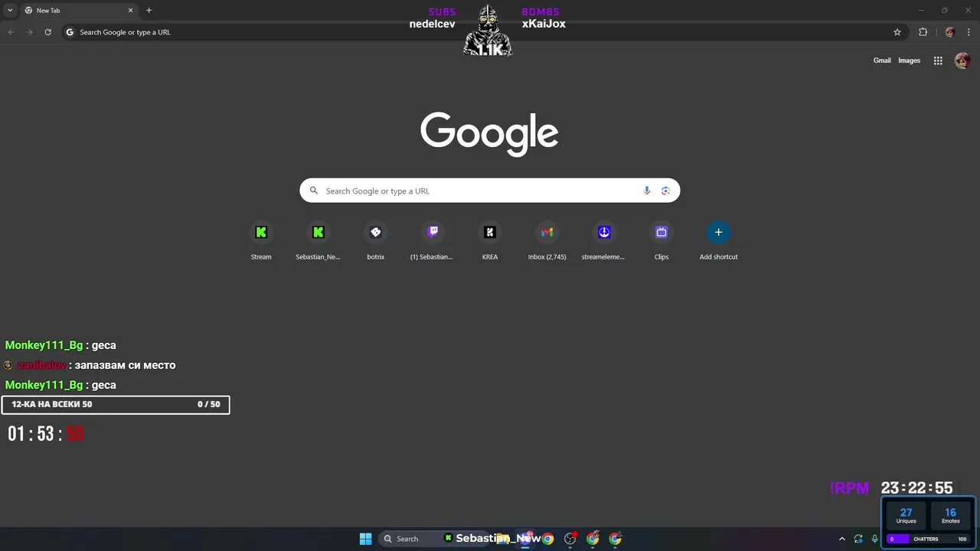This screenshot has height=551, width=980.
Task: Click the browser Back arrow
Action: 11,32
